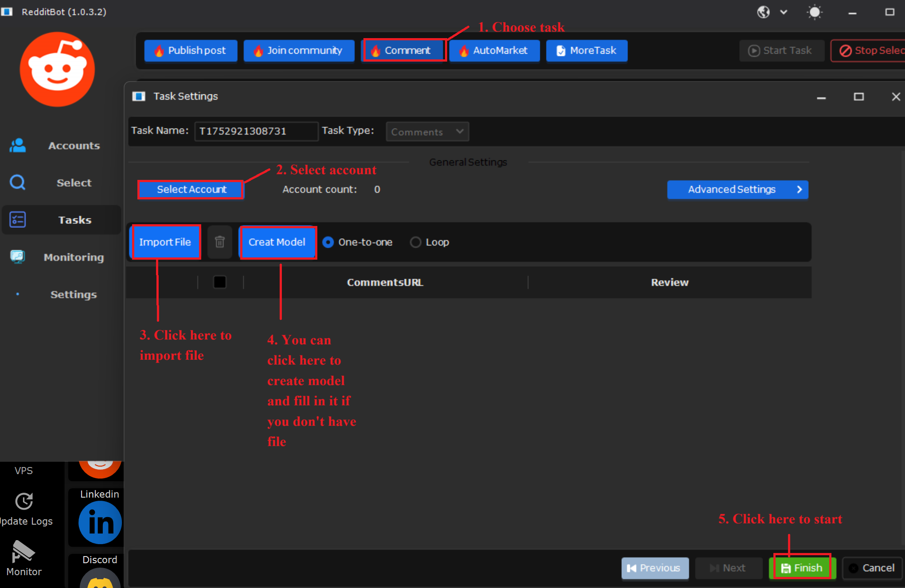Maximize the Task Settings dialog
This screenshot has height=588, width=905.
(x=859, y=97)
